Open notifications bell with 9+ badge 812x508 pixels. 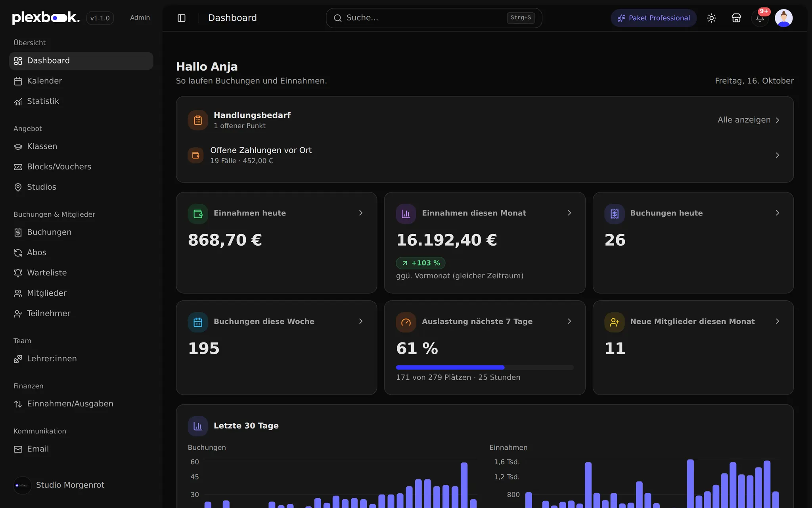pyautogui.click(x=760, y=18)
